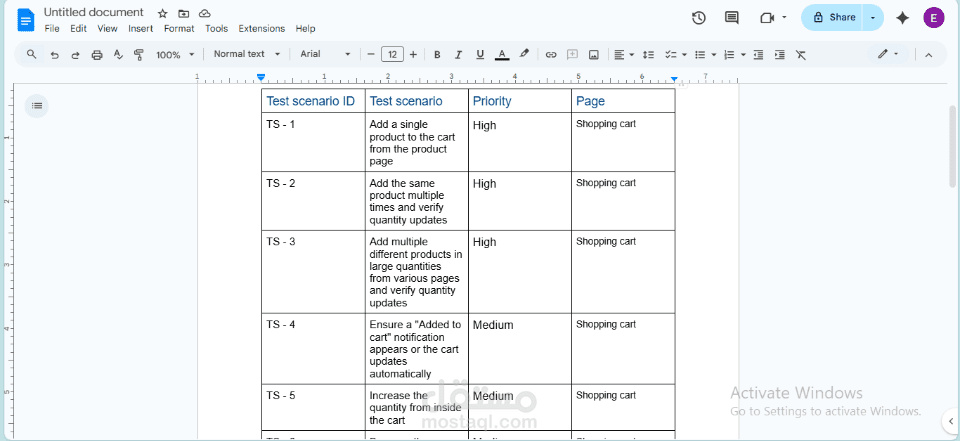Insert an image
The width and height of the screenshot is (960, 441).
[593, 55]
